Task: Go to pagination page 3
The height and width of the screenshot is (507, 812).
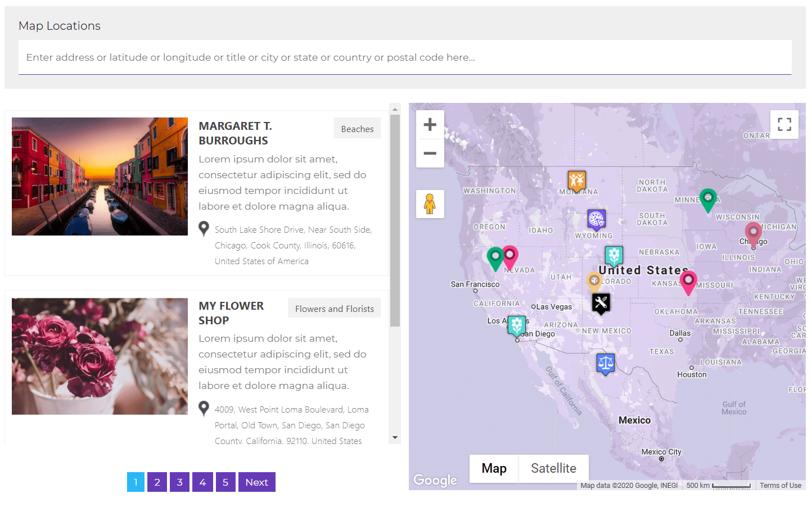Action: click(x=179, y=482)
